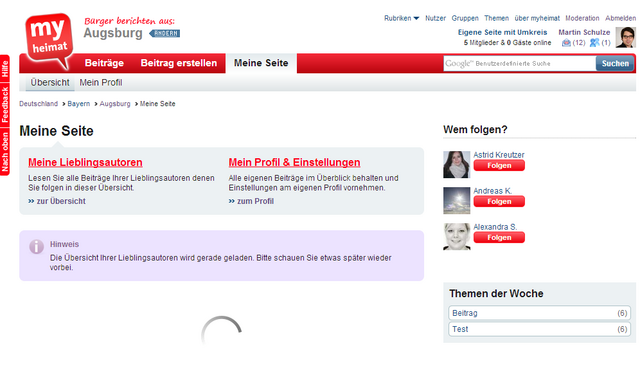Click Martin Schulze's profile avatar
Image resolution: width=640 pixels, height=375 pixels.
(625, 38)
